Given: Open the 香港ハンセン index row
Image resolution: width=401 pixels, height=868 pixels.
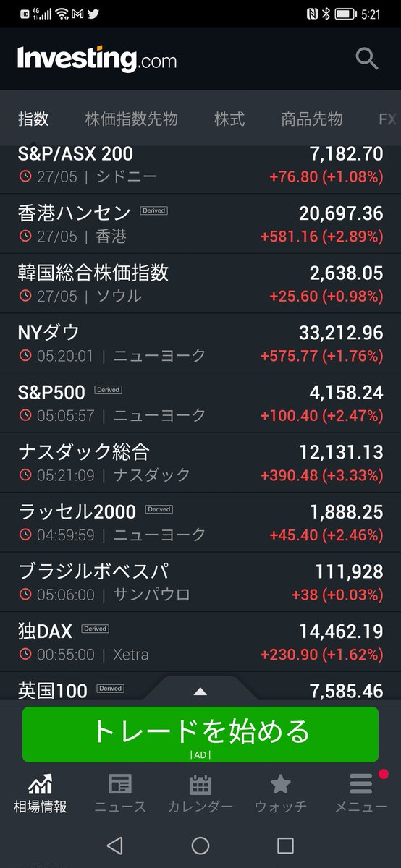Looking at the screenshot, I should tap(200, 224).
